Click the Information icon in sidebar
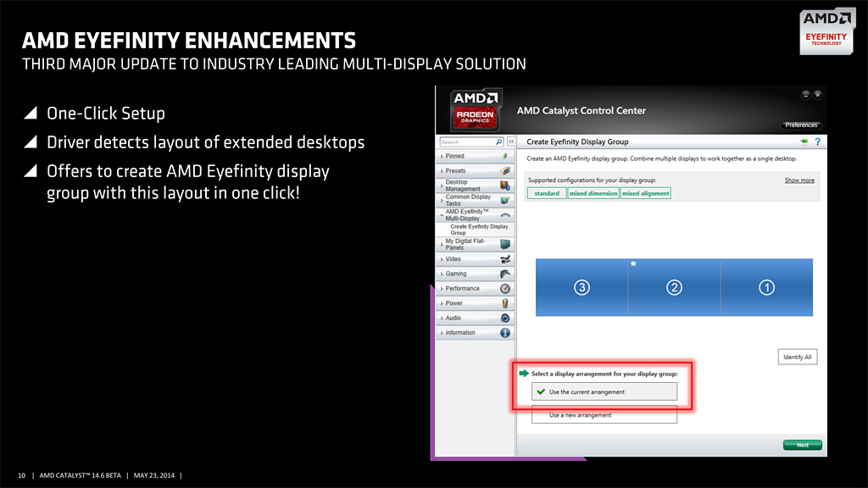The image size is (868, 488). click(505, 333)
